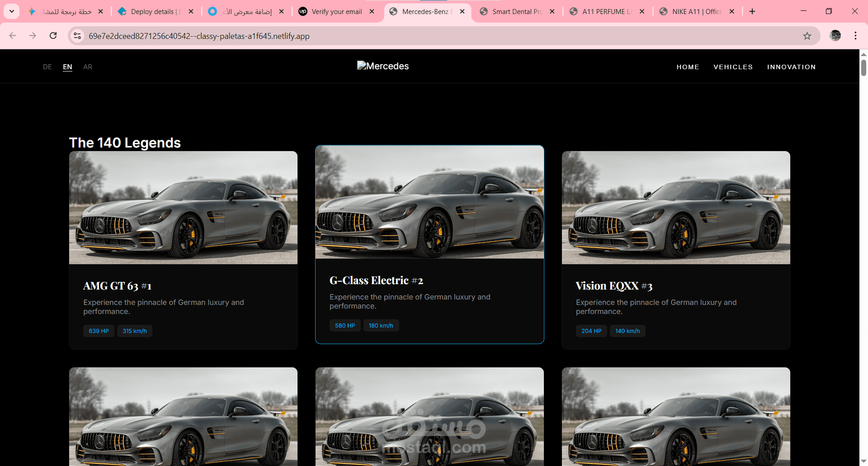
Task: Open the G-Class Electric #2 car image
Action: click(x=429, y=202)
